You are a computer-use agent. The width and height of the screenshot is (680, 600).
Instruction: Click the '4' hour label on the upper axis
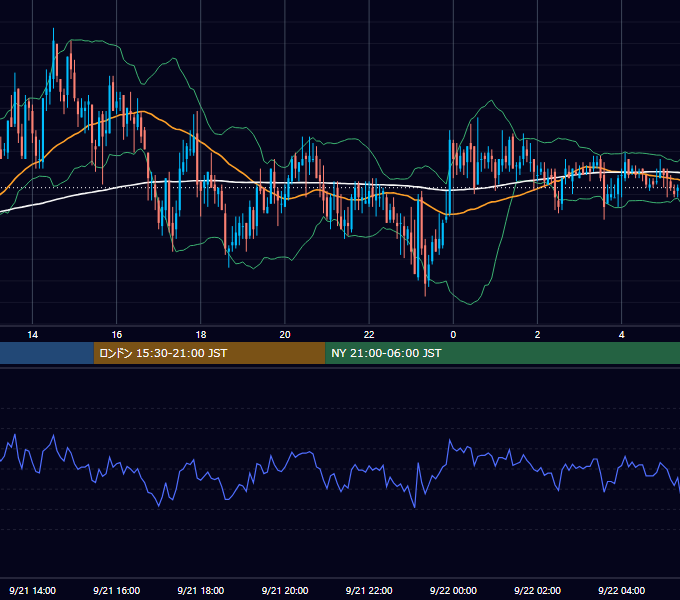[621, 335]
